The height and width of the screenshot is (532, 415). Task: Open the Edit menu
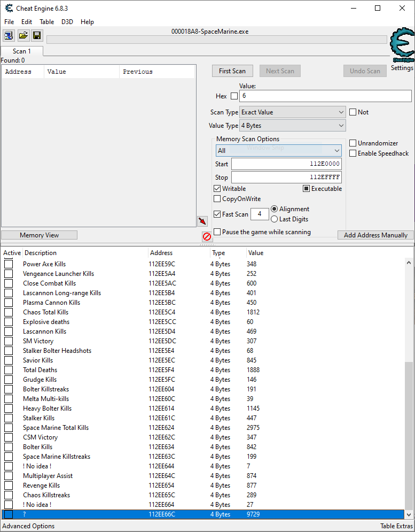click(27, 22)
